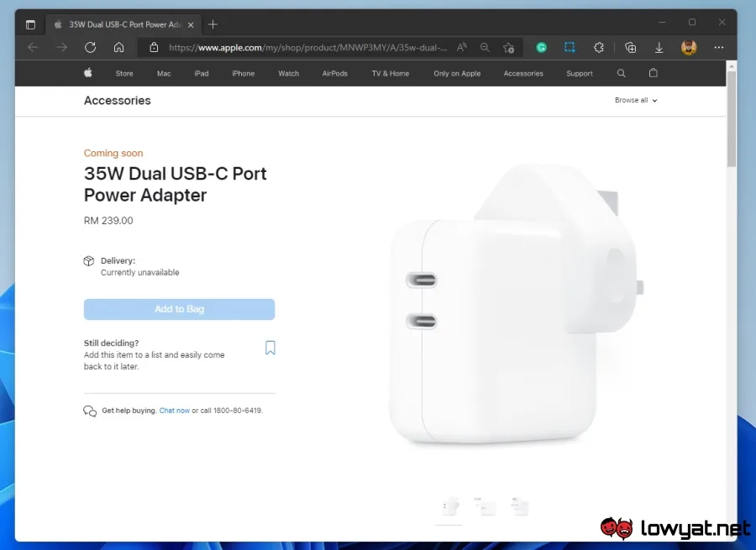Click the page vertical scrollbar
Viewport: 756px width, 550px height.
(732, 118)
